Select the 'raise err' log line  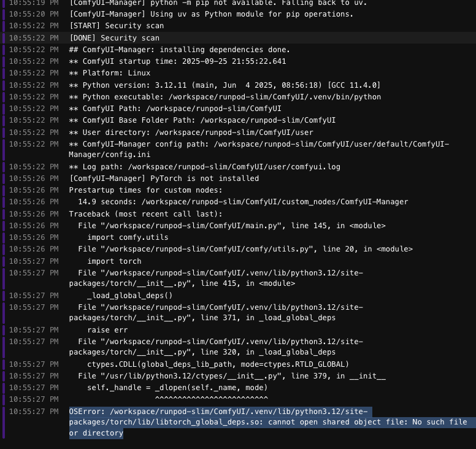click(x=107, y=330)
